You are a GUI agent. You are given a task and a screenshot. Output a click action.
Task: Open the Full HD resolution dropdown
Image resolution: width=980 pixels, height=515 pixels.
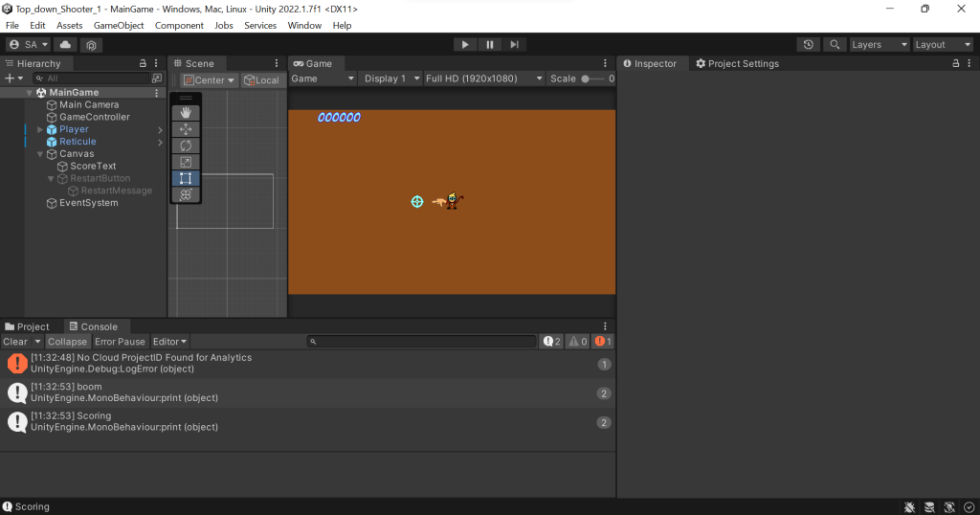(484, 78)
